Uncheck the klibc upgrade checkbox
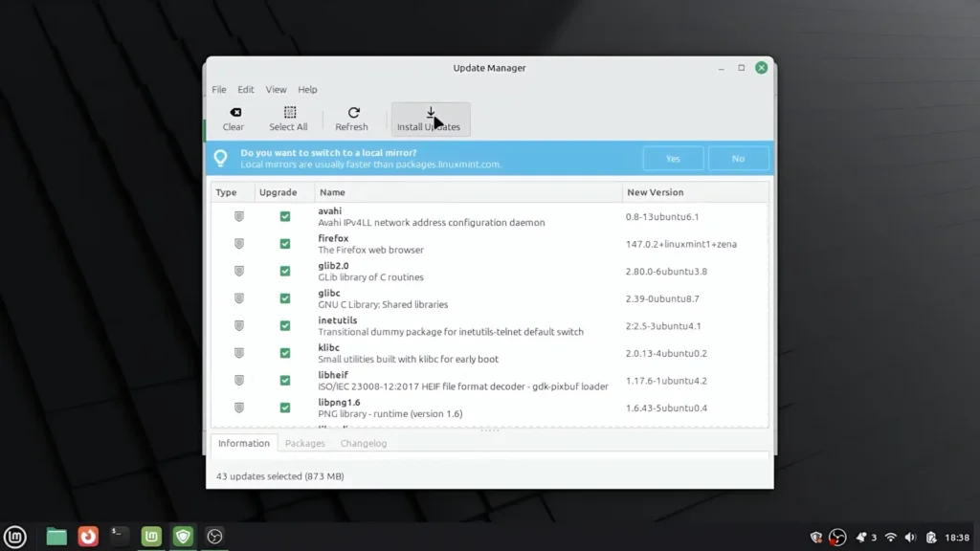 coord(285,353)
